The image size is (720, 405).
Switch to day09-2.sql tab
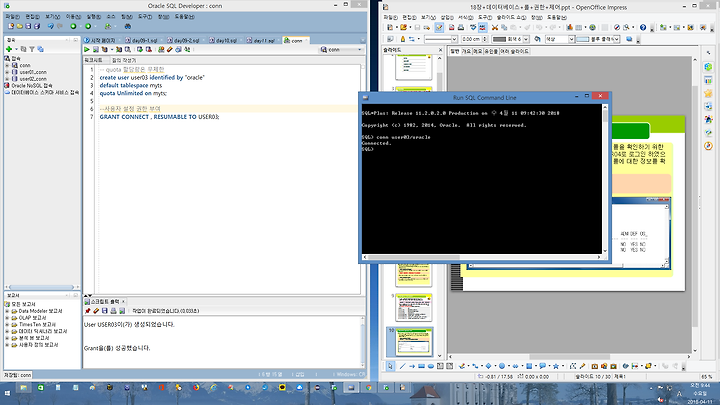pyautogui.click(x=184, y=40)
